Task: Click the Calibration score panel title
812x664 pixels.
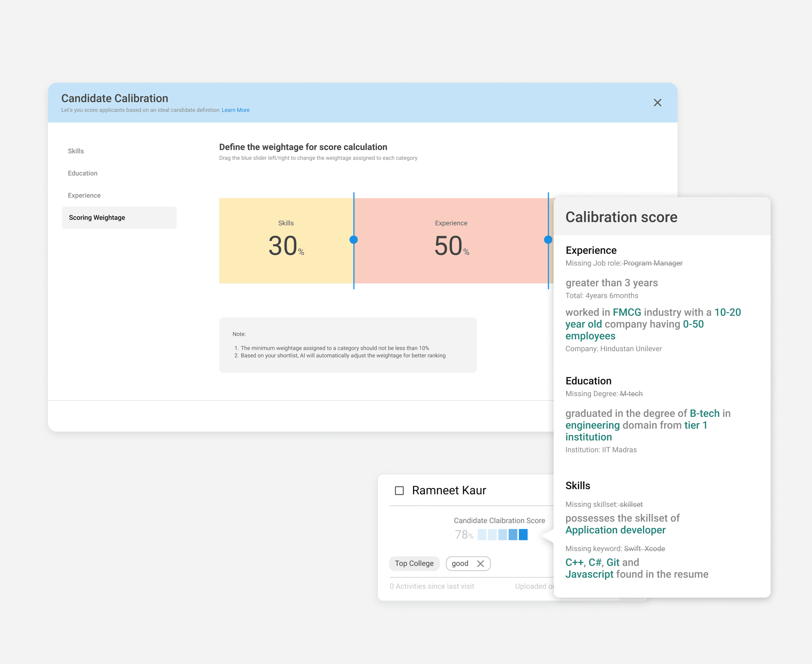Action: (x=621, y=217)
